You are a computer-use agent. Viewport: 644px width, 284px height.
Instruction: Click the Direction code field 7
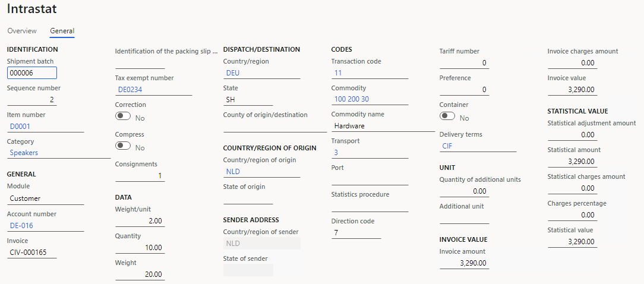tap(356, 233)
